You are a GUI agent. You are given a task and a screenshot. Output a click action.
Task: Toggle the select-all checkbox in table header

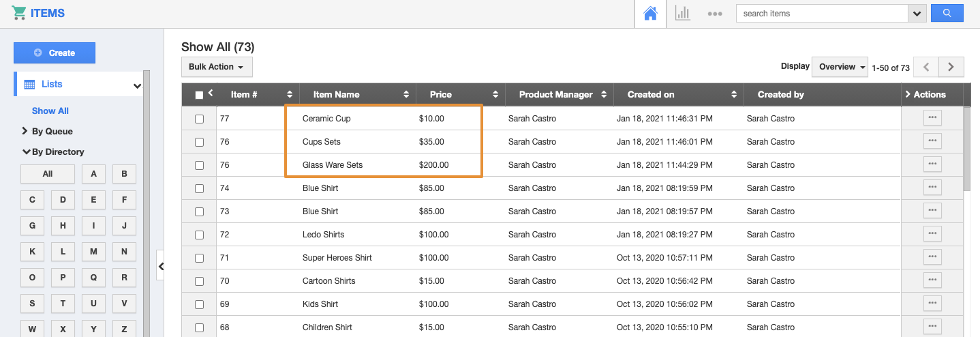tap(199, 96)
